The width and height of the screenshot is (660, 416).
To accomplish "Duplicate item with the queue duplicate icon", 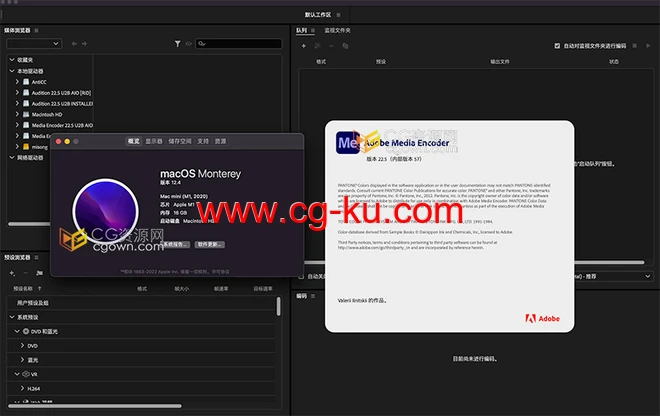I will pos(345,45).
